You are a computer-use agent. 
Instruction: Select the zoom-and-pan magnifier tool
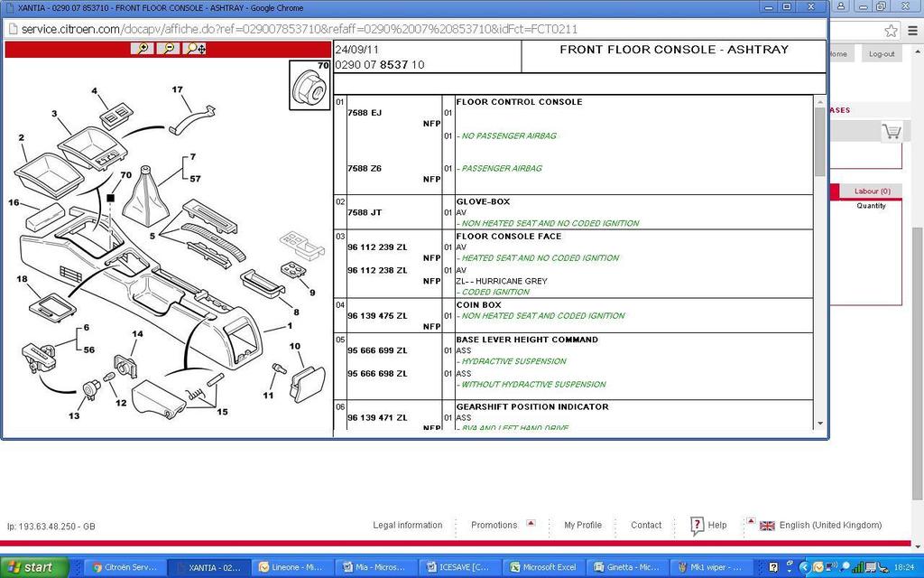point(195,49)
